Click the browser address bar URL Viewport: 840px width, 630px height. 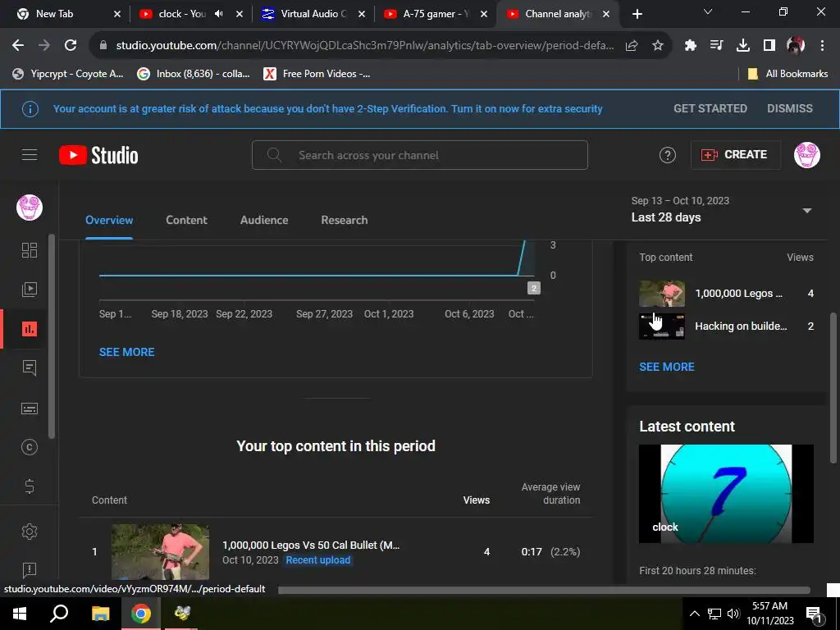365,46
